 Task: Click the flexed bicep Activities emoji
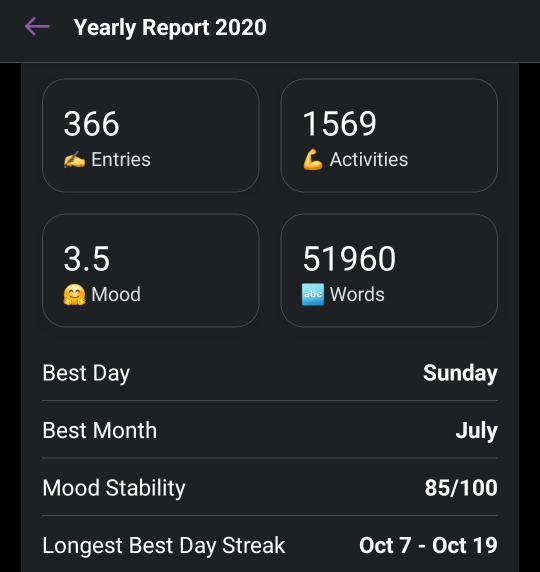click(313, 160)
